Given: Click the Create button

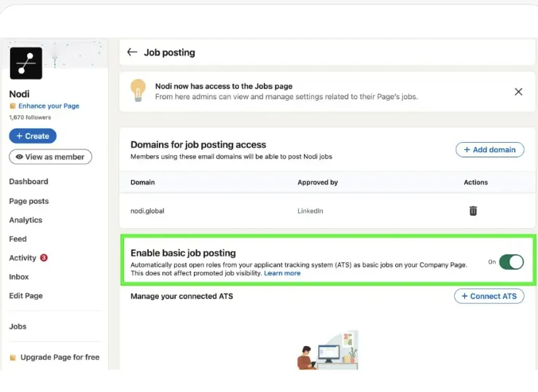Looking at the screenshot, I should pos(33,136).
